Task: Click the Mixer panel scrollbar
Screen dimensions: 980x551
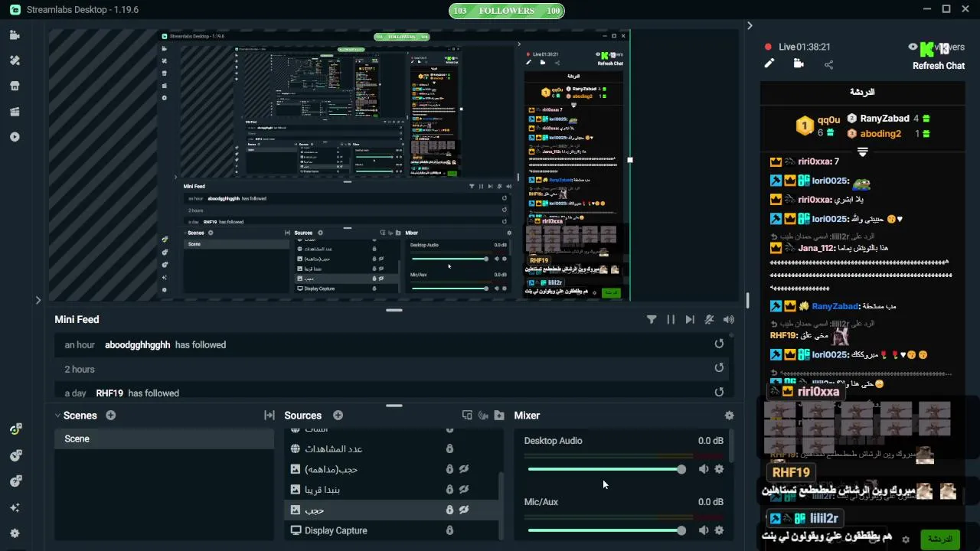Action: [731, 445]
